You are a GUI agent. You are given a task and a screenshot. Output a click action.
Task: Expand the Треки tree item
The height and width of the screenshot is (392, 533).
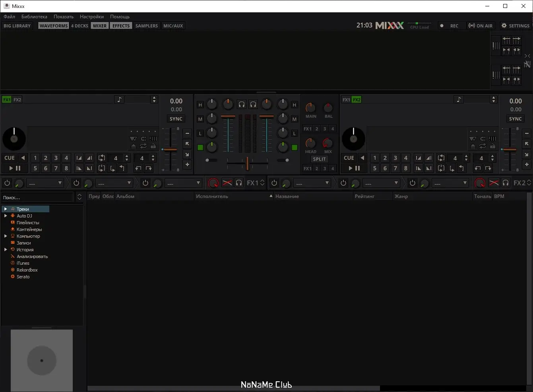[x=6, y=209]
